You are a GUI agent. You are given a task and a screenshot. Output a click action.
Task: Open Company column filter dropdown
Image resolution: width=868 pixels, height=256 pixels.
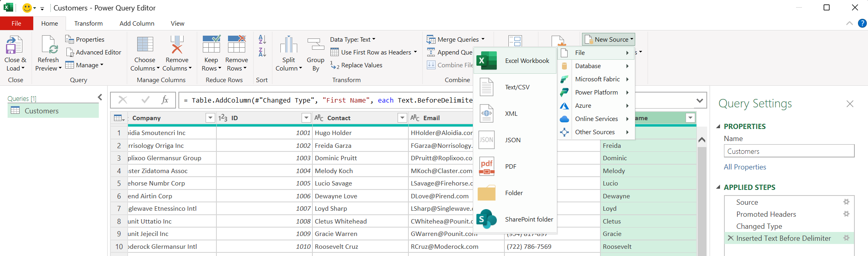[x=210, y=118]
